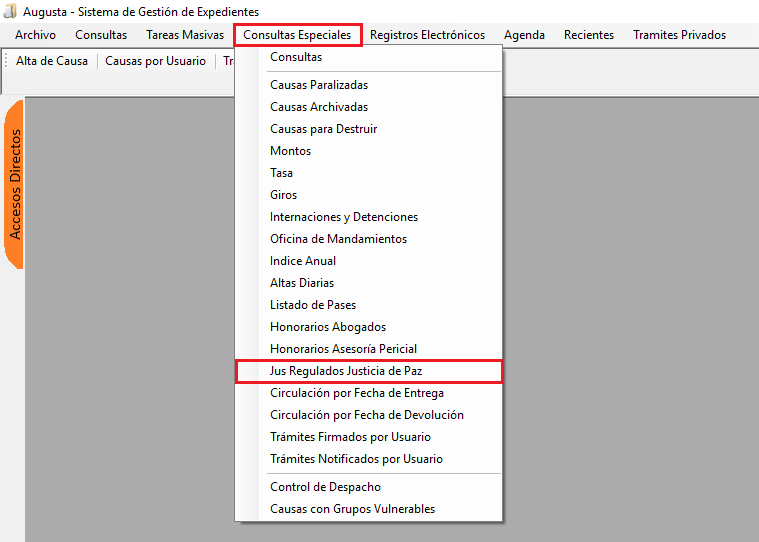Open the Agenda menu

pyautogui.click(x=524, y=35)
